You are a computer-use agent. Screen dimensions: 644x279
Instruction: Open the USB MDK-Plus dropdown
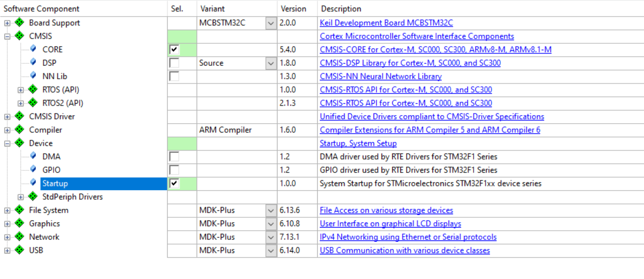pos(271,251)
